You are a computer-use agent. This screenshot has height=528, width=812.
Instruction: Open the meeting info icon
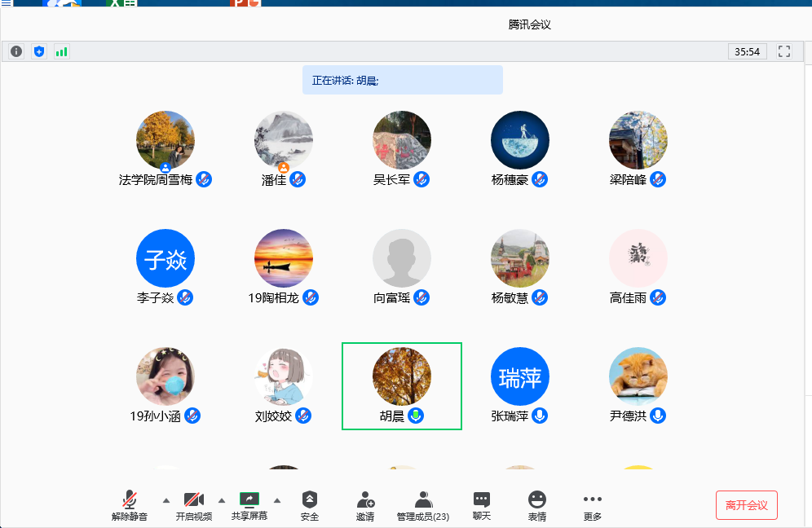pos(16,51)
